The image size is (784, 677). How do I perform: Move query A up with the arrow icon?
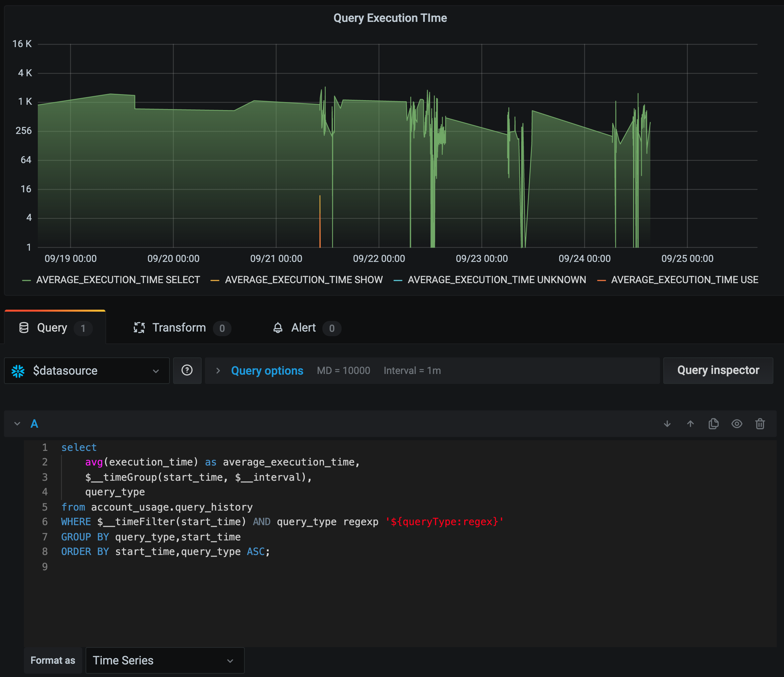click(x=690, y=424)
